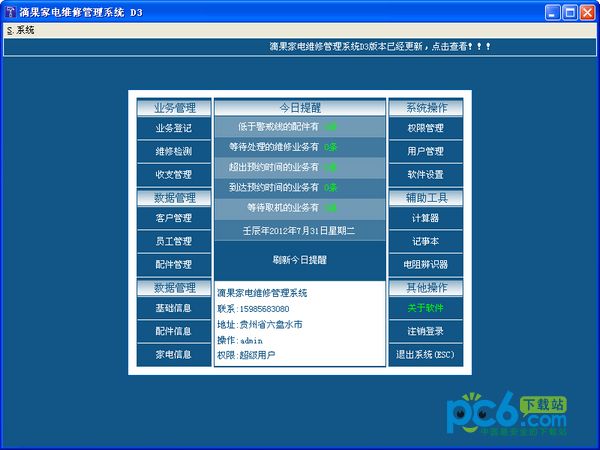
Task: Minimize the 滴果家电维修管理系统 window
Action: (x=552, y=13)
